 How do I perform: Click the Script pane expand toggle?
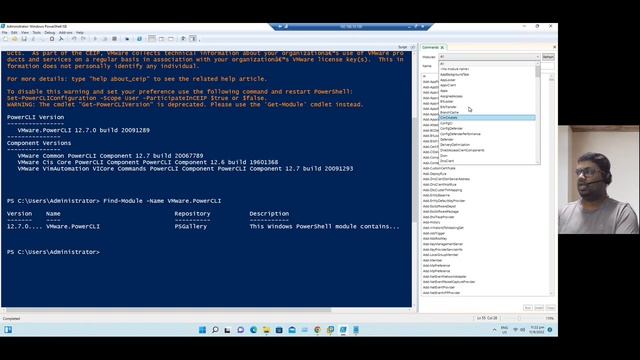412,47
